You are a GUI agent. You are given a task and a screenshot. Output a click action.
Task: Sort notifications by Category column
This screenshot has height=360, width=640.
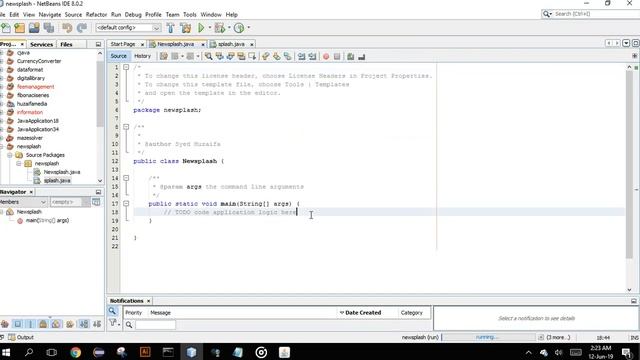pyautogui.click(x=411, y=313)
